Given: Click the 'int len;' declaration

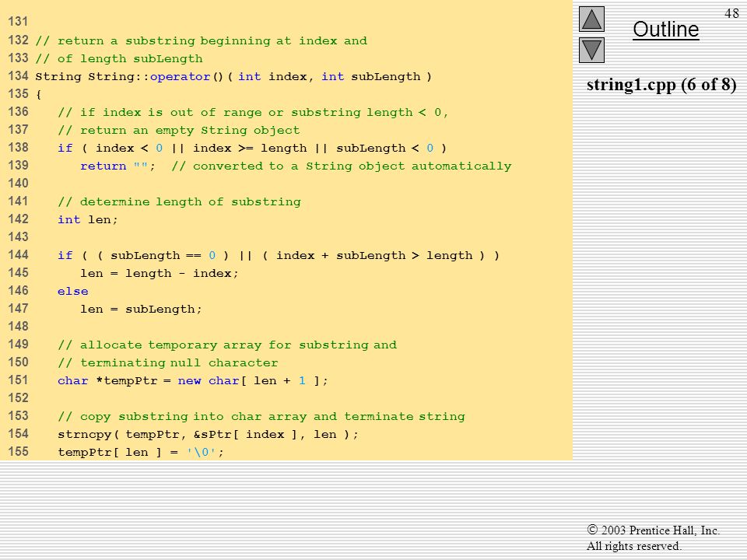Looking at the screenshot, I should click(88, 219).
